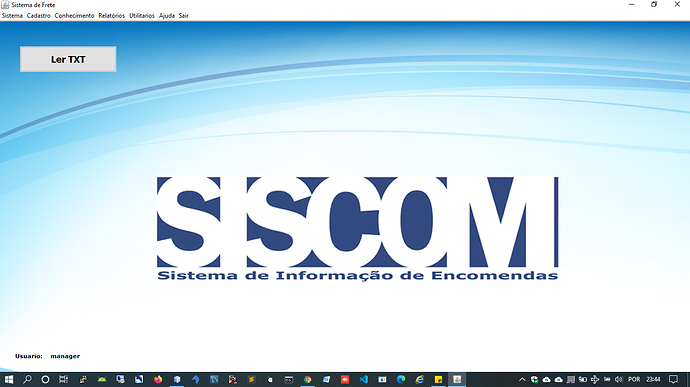This screenshot has width=690, height=387.
Task: Open the Cadastro menu
Action: click(39, 15)
